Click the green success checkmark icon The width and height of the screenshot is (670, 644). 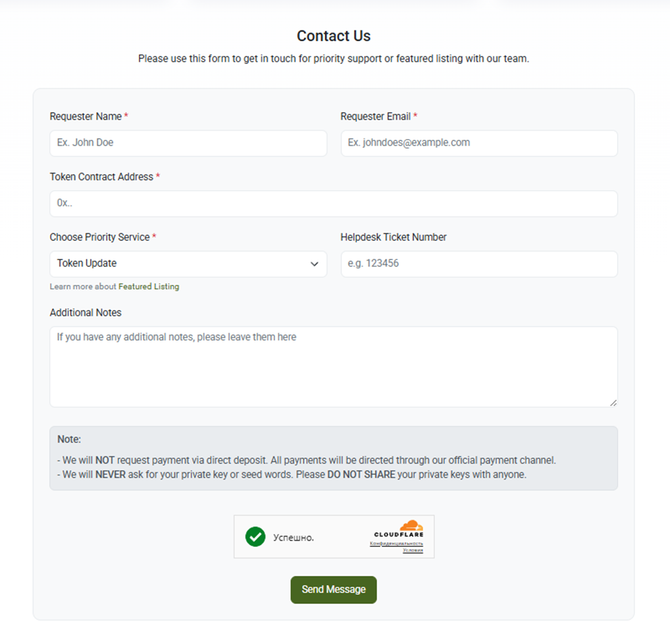(255, 537)
